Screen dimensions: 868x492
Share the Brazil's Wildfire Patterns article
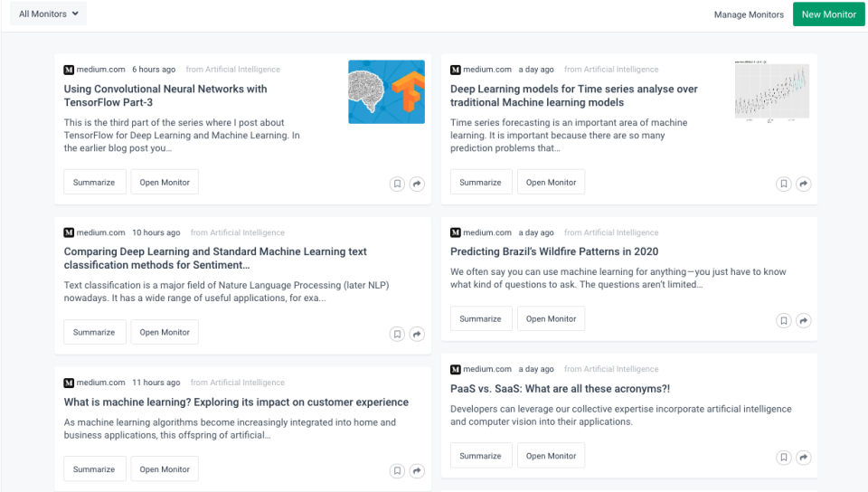(x=804, y=320)
